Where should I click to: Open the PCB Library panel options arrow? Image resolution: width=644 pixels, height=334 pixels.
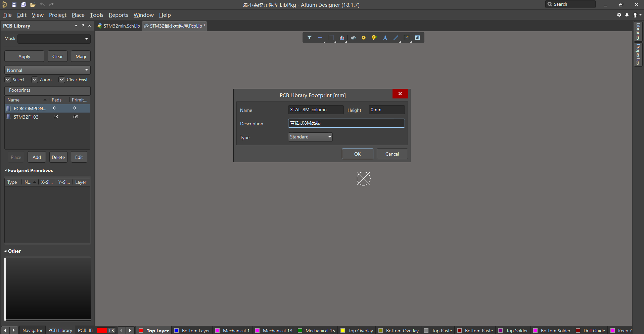click(76, 26)
